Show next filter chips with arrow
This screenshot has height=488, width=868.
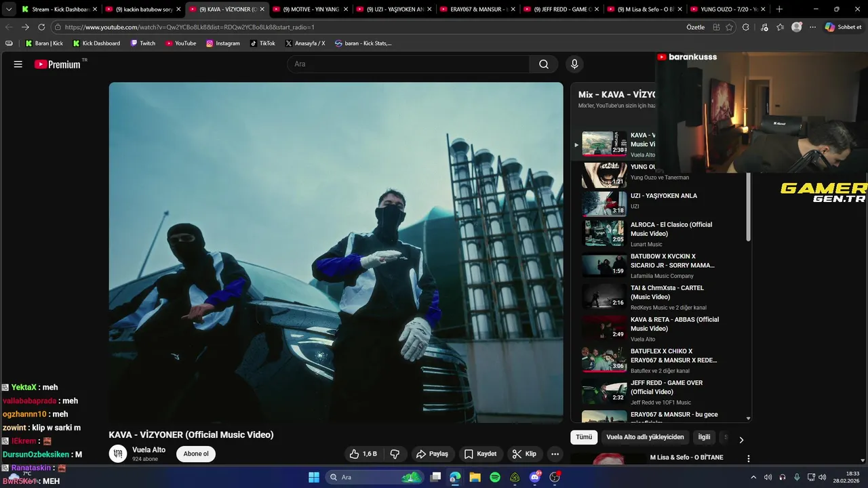click(x=741, y=440)
